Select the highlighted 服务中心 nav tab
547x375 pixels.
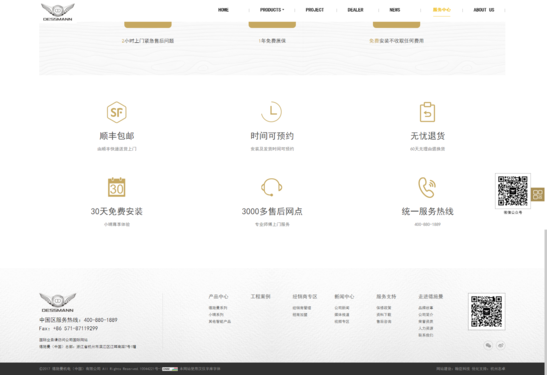pos(441,10)
